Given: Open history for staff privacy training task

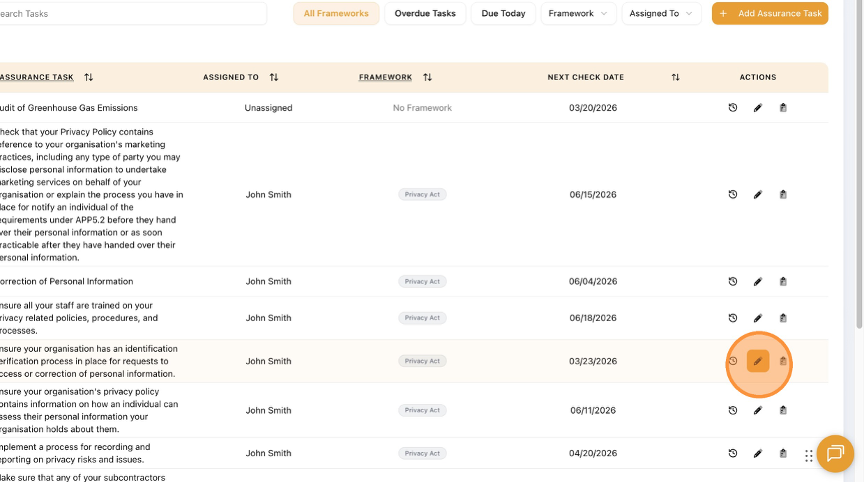Looking at the screenshot, I should click(733, 318).
